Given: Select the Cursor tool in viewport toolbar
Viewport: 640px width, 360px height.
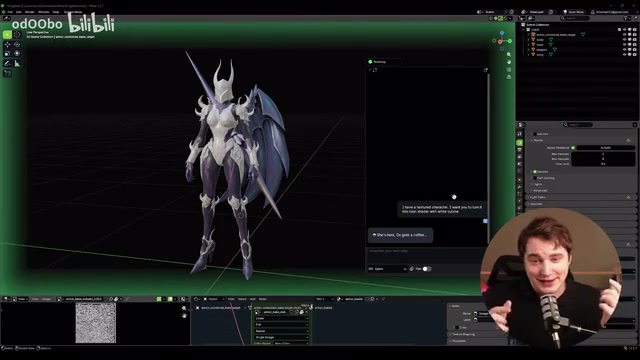Looking at the screenshot, I should pos(17,35).
